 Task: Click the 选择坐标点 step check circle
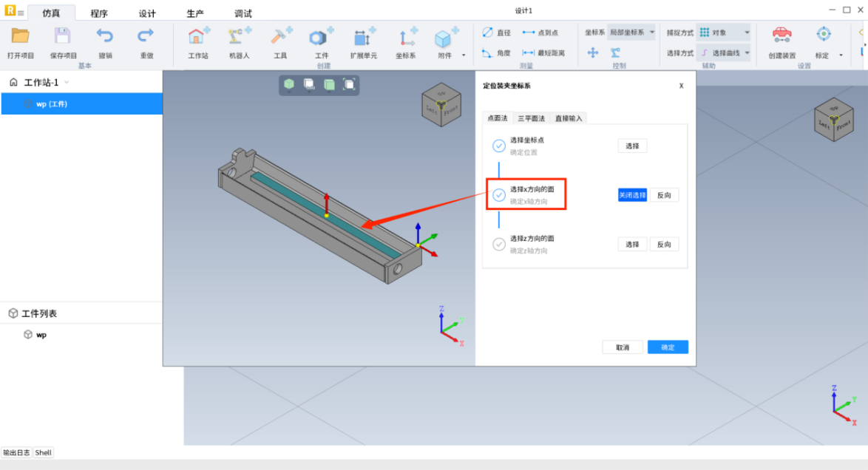coord(499,146)
